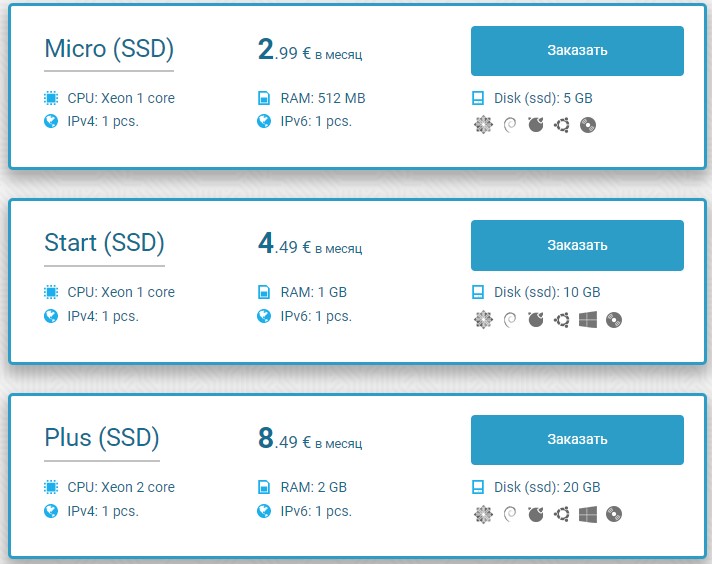Click the CPU: Xeon 2 core text

pos(121,487)
